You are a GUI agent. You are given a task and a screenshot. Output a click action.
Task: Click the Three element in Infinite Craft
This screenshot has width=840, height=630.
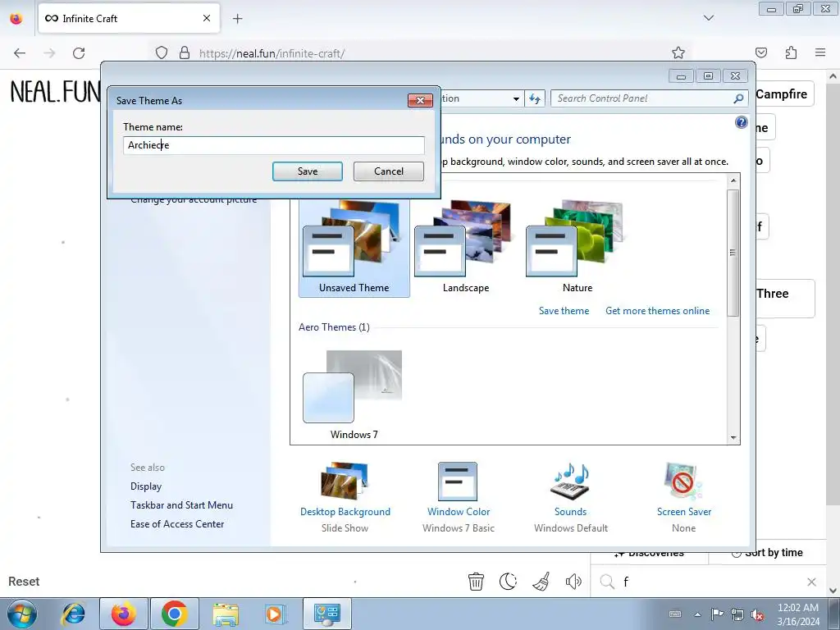[785, 299]
